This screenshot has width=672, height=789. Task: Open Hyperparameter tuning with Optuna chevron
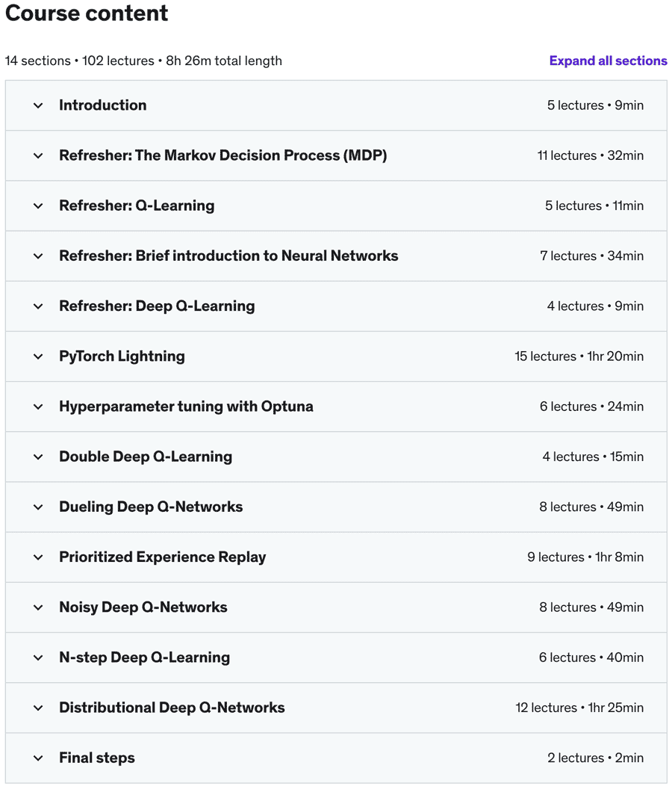pyautogui.click(x=38, y=406)
